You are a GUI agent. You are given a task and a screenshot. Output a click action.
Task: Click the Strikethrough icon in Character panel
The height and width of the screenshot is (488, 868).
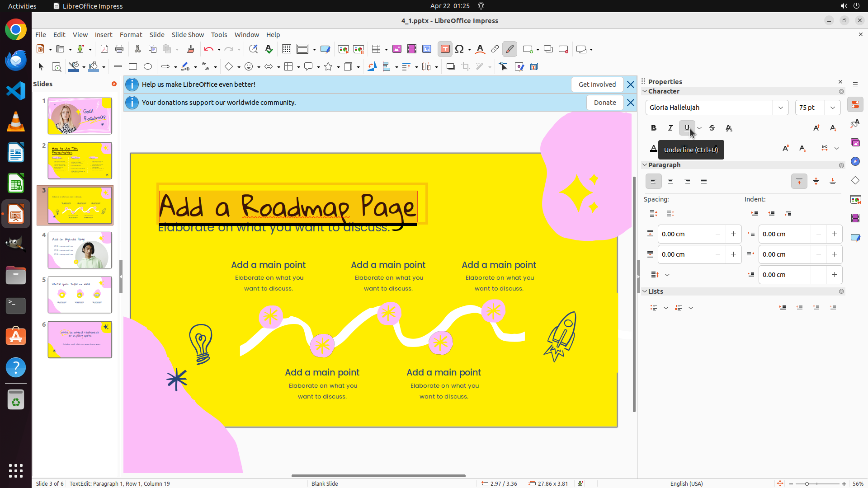tap(712, 128)
